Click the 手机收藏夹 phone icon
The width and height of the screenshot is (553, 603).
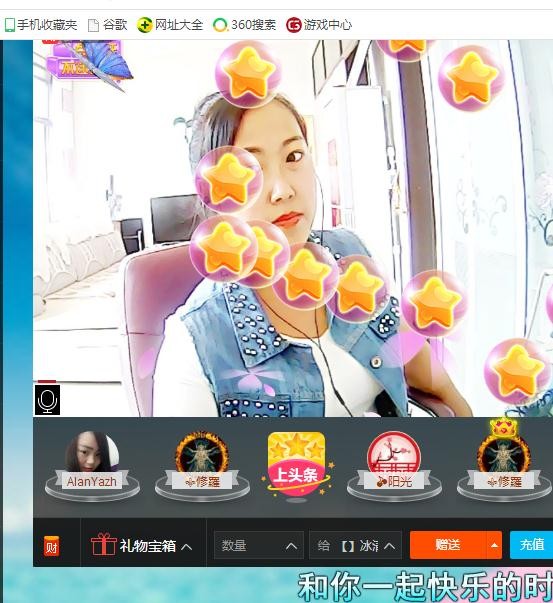click(10, 25)
